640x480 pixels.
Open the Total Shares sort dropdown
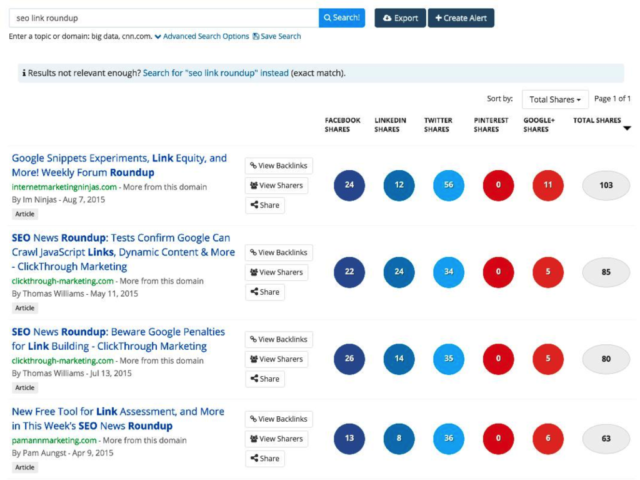[x=555, y=99]
